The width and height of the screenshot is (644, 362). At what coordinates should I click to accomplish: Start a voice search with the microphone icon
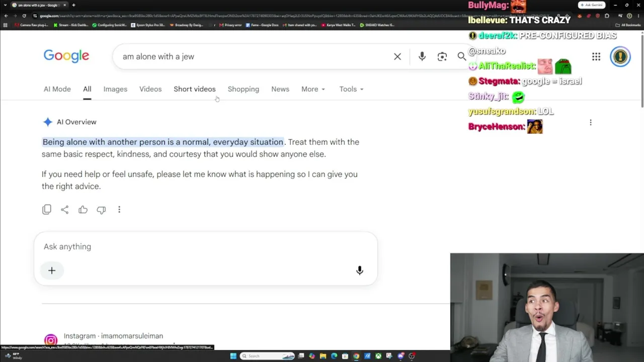tap(422, 56)
